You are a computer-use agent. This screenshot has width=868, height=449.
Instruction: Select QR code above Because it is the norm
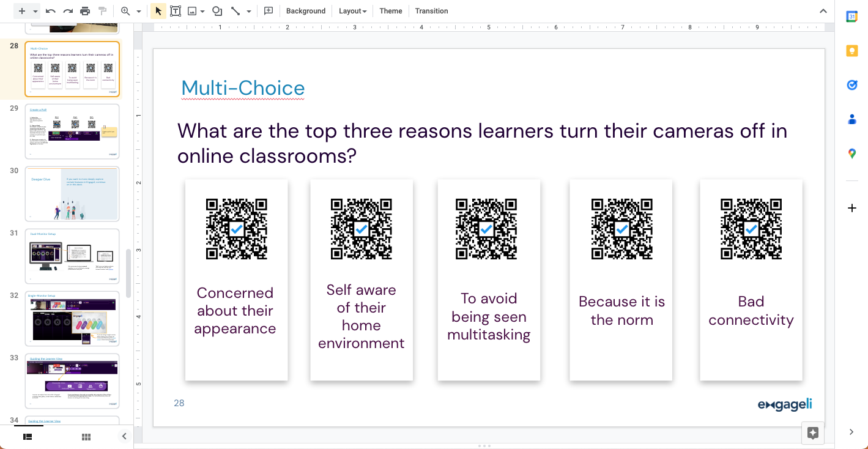tap(622, 229)
